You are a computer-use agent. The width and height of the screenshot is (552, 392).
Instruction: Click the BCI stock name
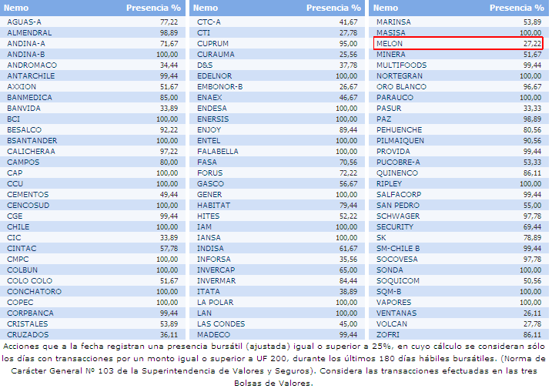(x=13, y=119)
